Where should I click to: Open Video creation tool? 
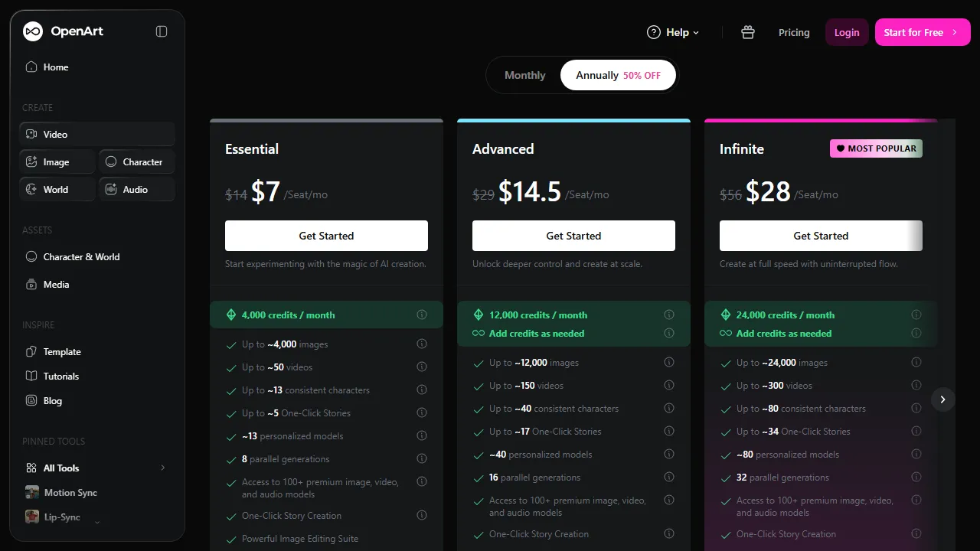97,134
